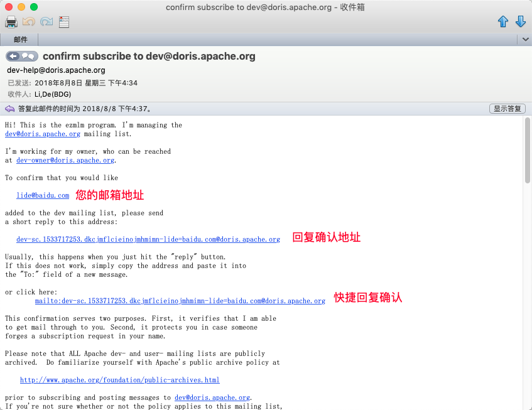
Task: Open the Apache public-archives.html link
Action: pos(119,380)
